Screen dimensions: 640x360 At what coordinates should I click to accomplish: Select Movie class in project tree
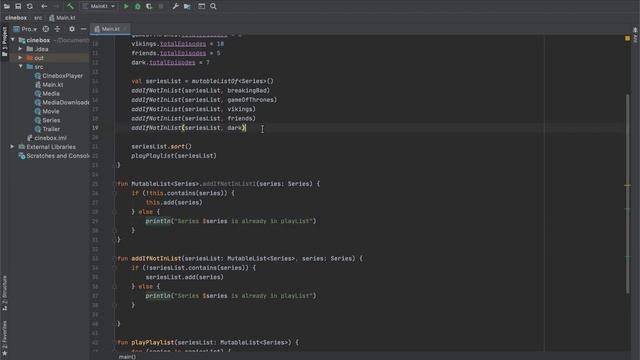pos(47,111)
